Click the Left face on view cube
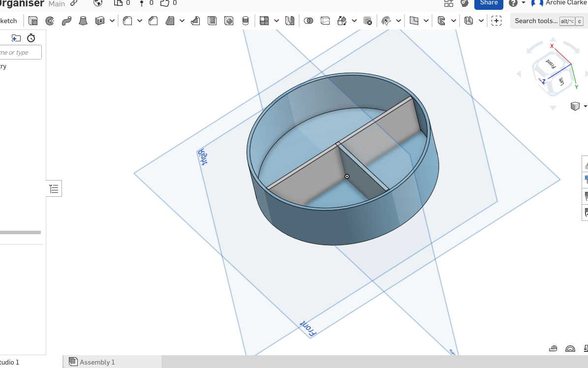The height and width of the screenshot is (368, 588). (561, 81)
